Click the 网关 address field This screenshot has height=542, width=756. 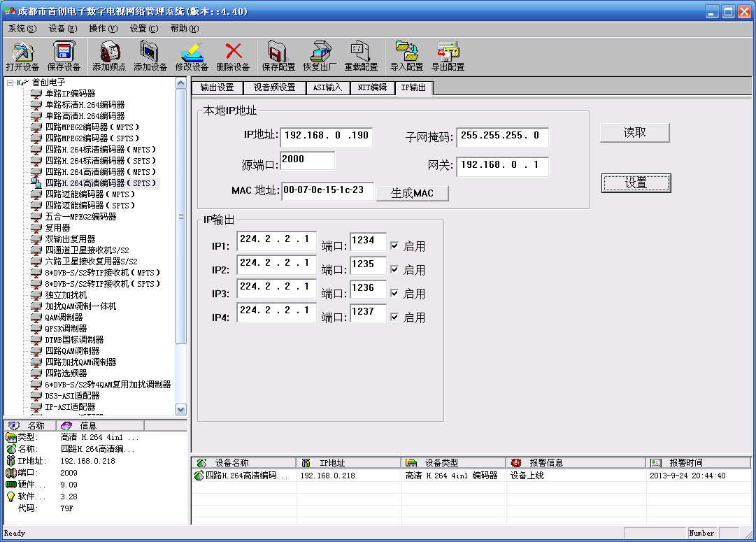pyautogui.click(x=502, y=166)
